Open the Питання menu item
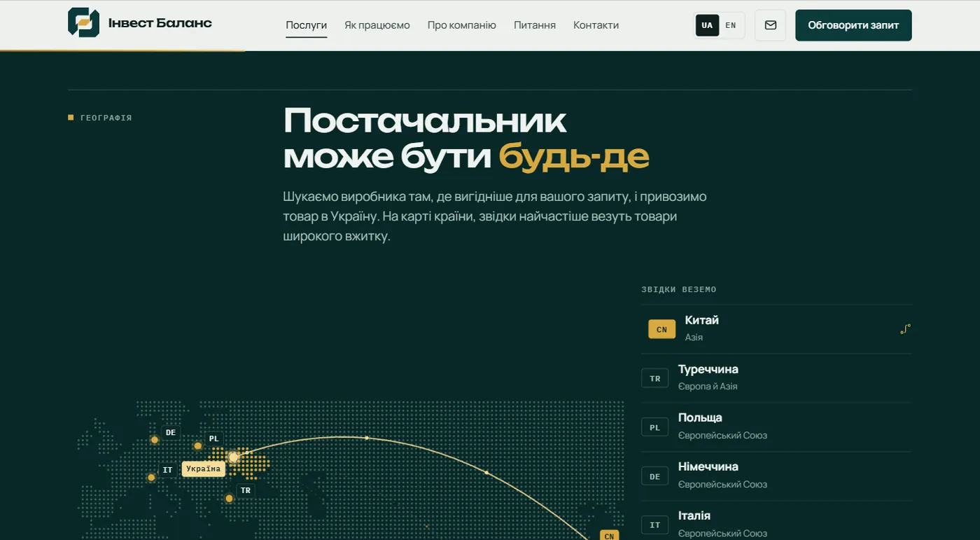Image resolution: width=980 pixels, height=540 pixels. point(535,25)
